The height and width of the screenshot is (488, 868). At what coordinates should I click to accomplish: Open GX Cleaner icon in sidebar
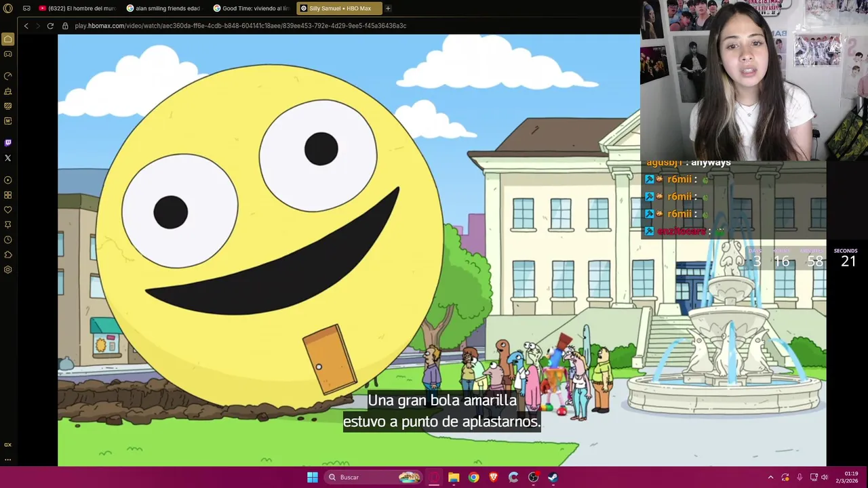(x=8, y=91)
